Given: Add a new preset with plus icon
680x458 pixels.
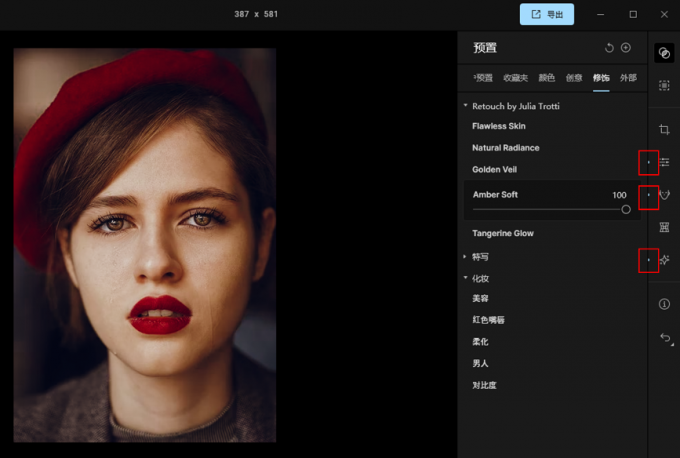Looking at the screenshot, I should pos(626,48).
